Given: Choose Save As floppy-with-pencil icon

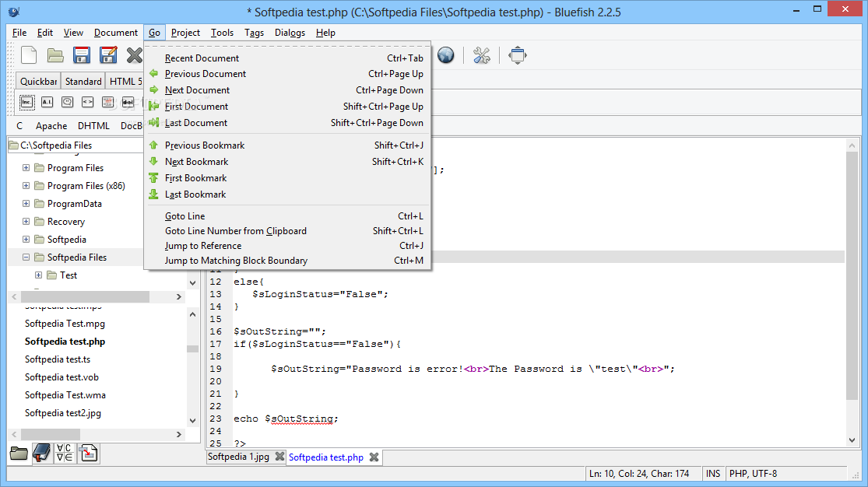Looking at the screenshot, I should [108, 55].
